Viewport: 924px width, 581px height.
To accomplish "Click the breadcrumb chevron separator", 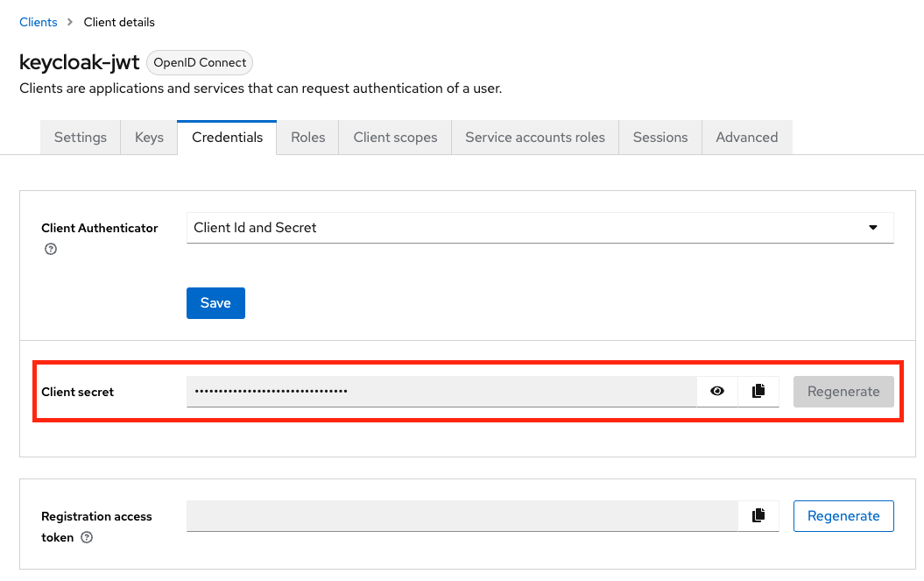I will 70,22.
